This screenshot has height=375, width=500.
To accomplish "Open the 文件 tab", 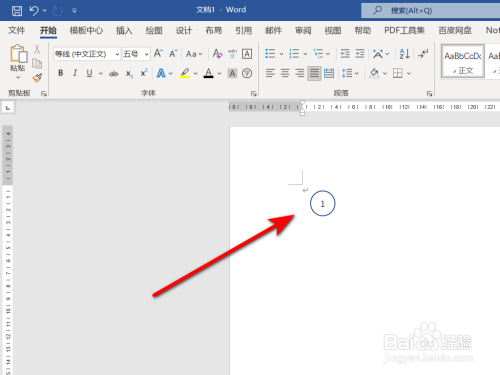I will 16,31.
